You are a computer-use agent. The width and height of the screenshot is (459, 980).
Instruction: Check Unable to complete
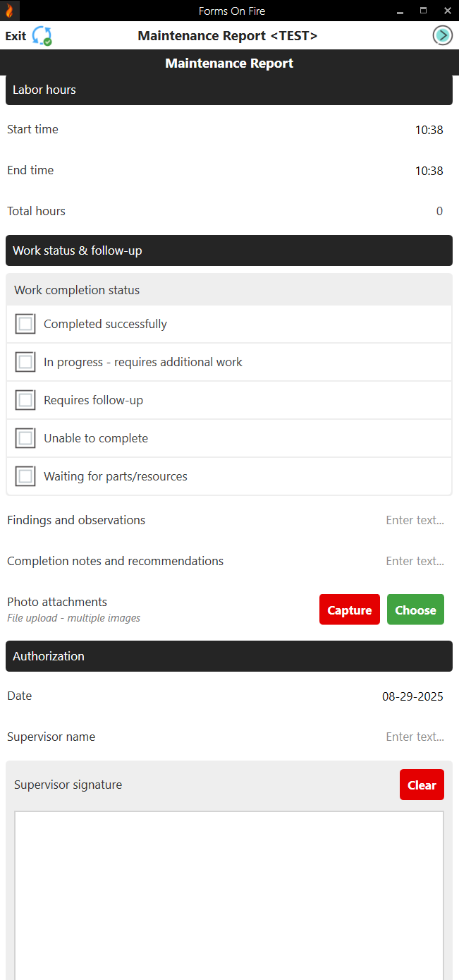click(x=25, y=437)
